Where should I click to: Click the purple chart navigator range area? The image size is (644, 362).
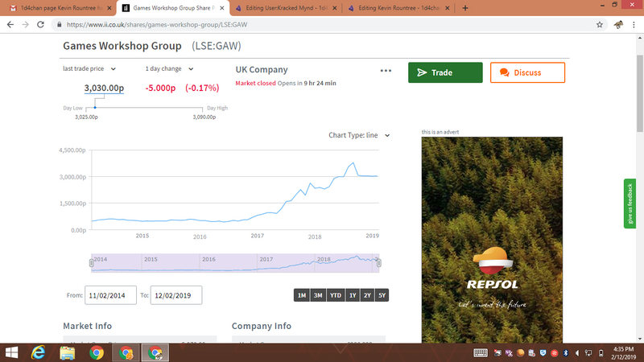[235, 263]
